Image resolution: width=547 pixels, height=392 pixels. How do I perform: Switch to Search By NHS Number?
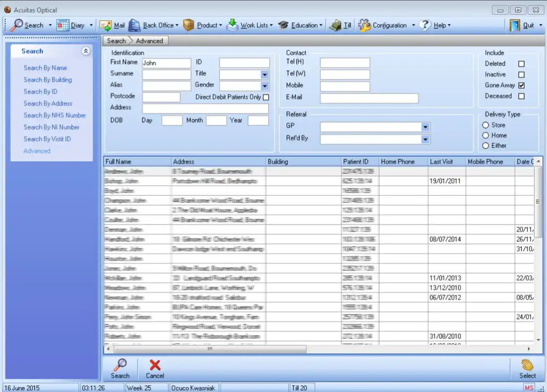[x=55, y=115]
